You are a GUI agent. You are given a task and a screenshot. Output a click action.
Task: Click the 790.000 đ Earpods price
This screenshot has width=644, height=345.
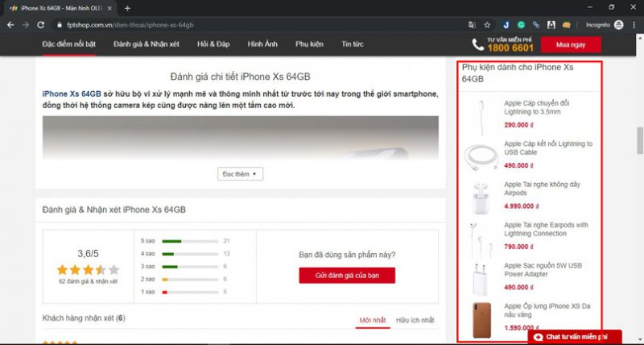click(x=518, y=247)
